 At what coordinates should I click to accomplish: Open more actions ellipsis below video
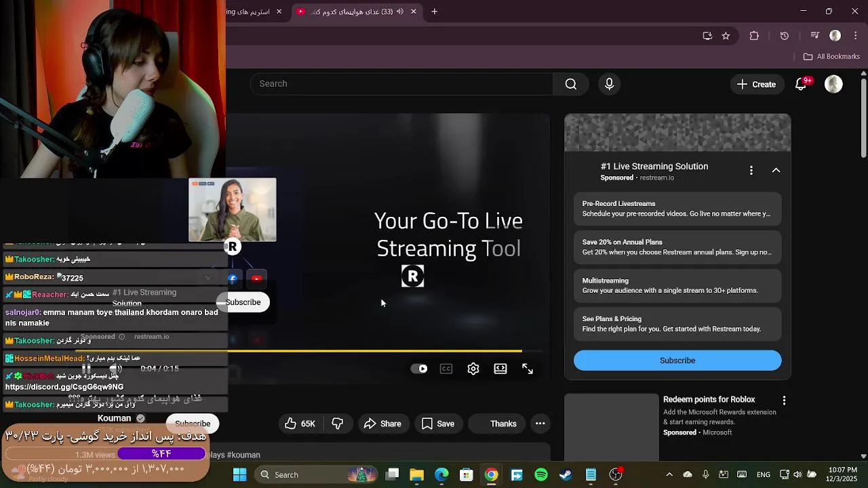[540, 424]
